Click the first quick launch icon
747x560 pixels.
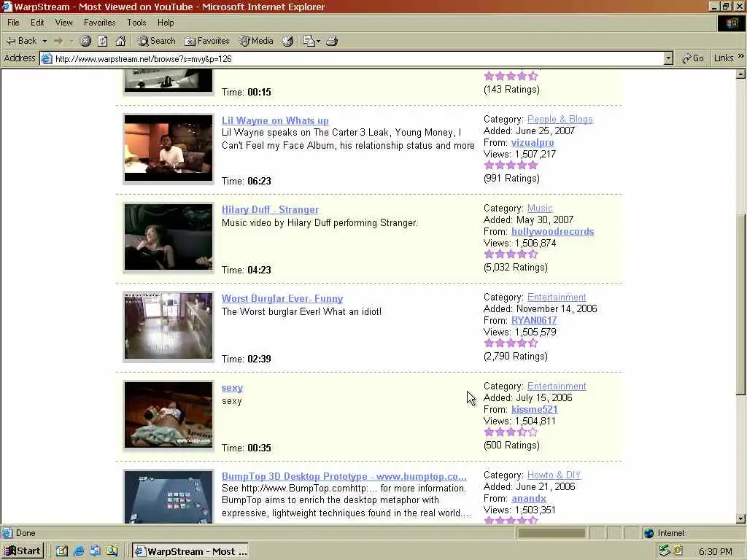(62, 551)
